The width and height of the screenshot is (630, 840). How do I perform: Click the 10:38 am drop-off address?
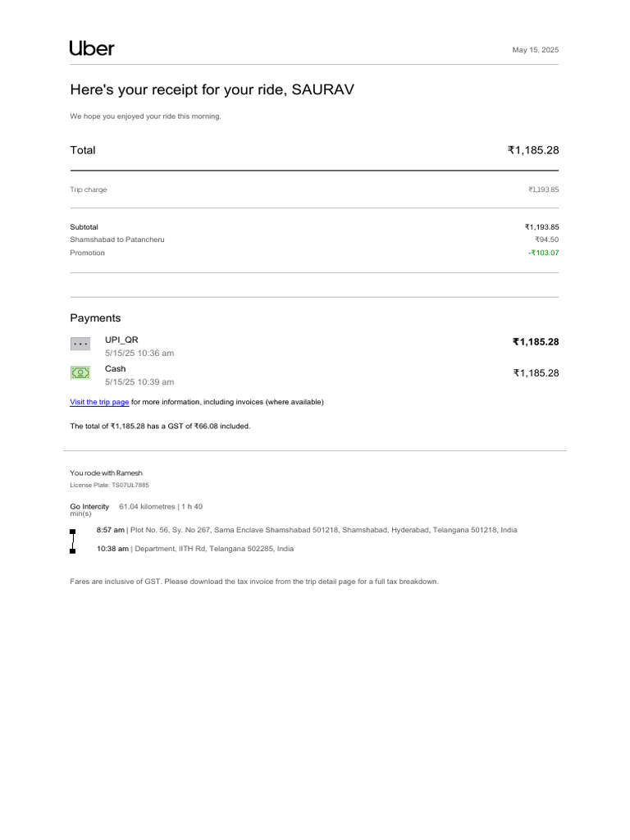pyautogui.click(x=195, y=549)
